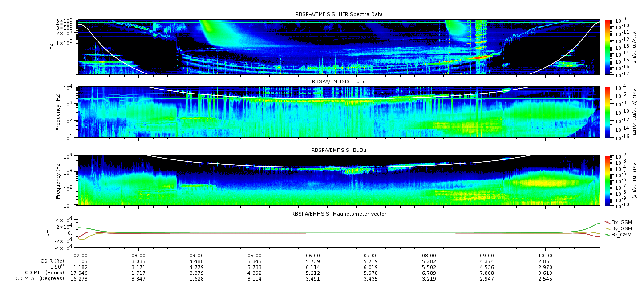Click the EuEu PSD color scale bar

click(608, 112)
